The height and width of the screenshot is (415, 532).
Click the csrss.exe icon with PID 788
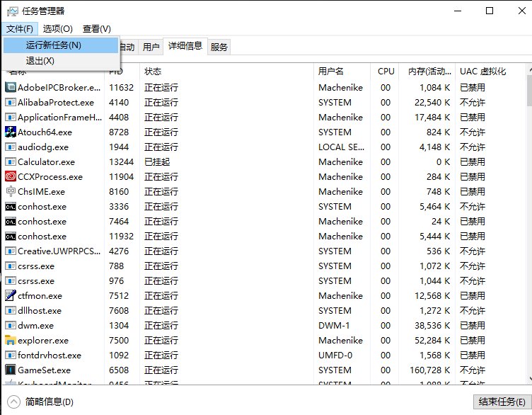[x=11, y=266]
